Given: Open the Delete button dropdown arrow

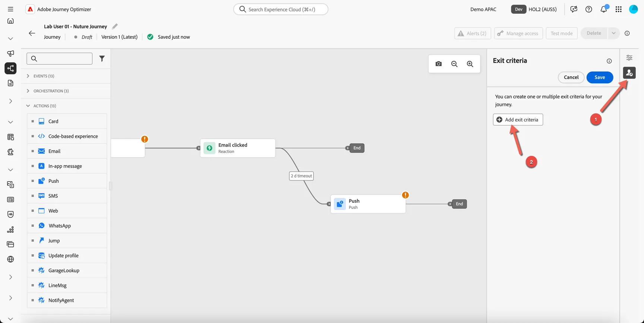Looking at the screenshot, I should pyautogui.click(x=613, y=33).
